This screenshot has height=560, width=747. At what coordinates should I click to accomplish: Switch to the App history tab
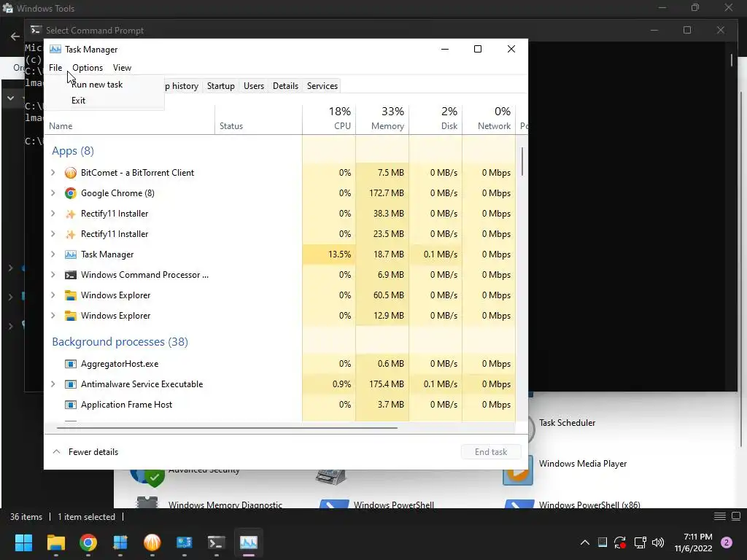(181, 86)
